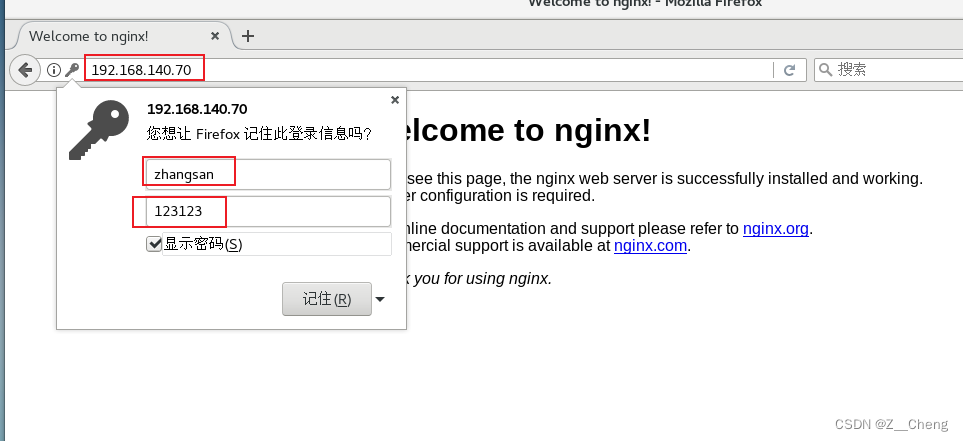
Task: Click the 显示密码(S) label text
Action: coord(203,244)
